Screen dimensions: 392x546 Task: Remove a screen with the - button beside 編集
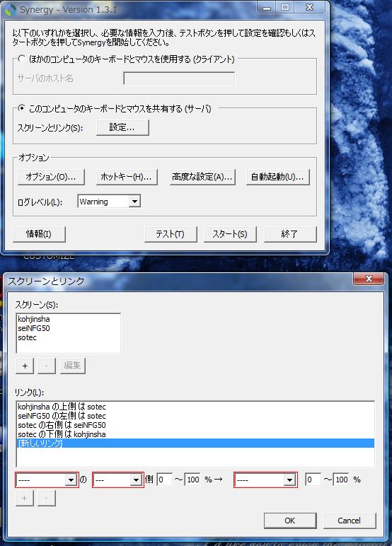46,366
